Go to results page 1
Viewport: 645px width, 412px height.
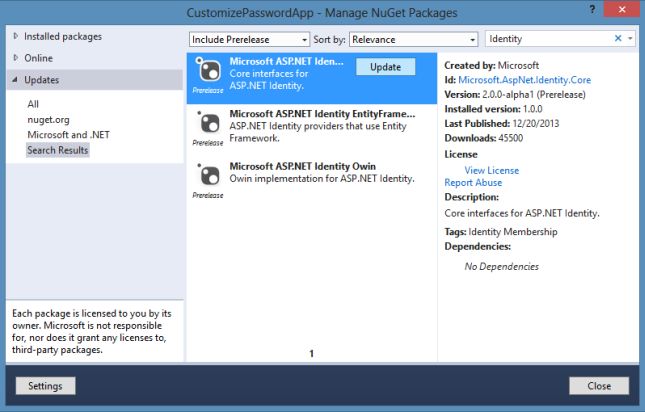311,353
